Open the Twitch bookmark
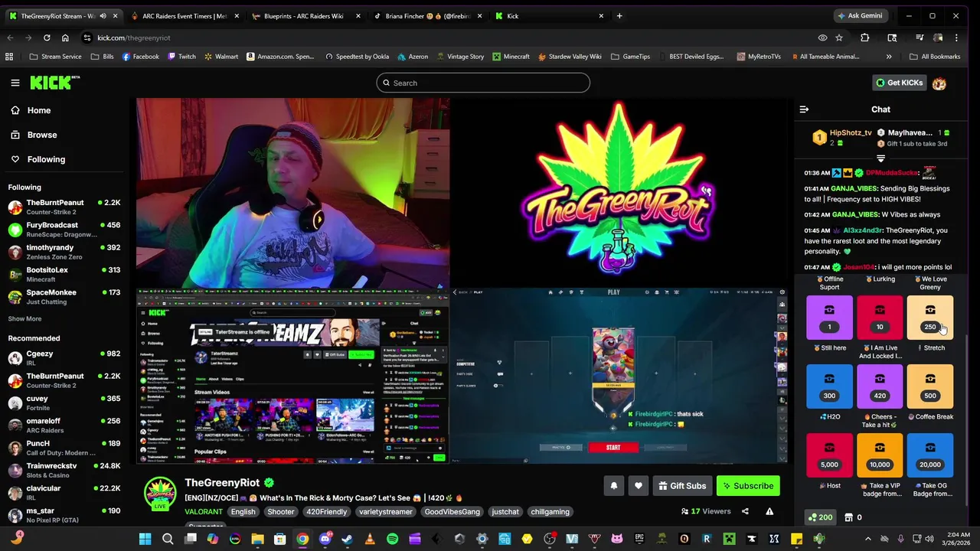980x551 pixels. pos(181,57)
